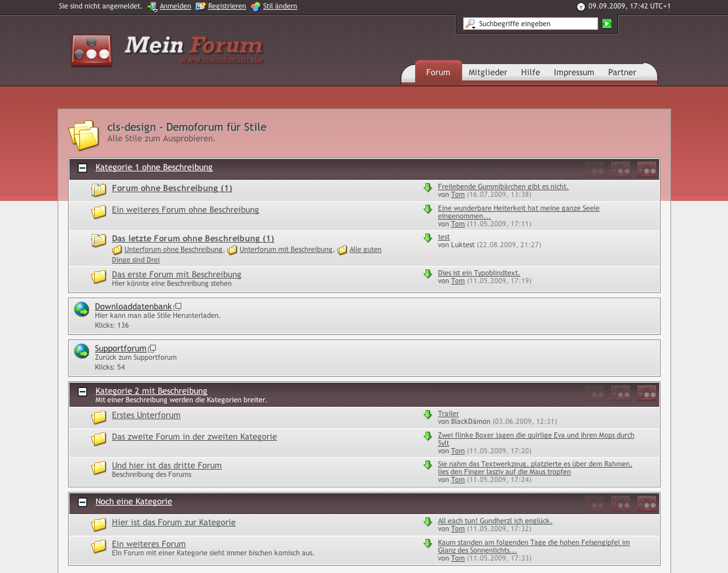728x573 pixels.
Task: Open the Hilfe tab
Action: coord(530,73)
